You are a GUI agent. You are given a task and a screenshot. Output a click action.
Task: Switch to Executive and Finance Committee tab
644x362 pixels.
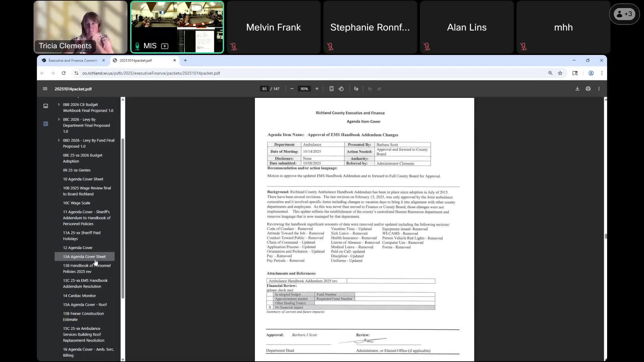73,60
